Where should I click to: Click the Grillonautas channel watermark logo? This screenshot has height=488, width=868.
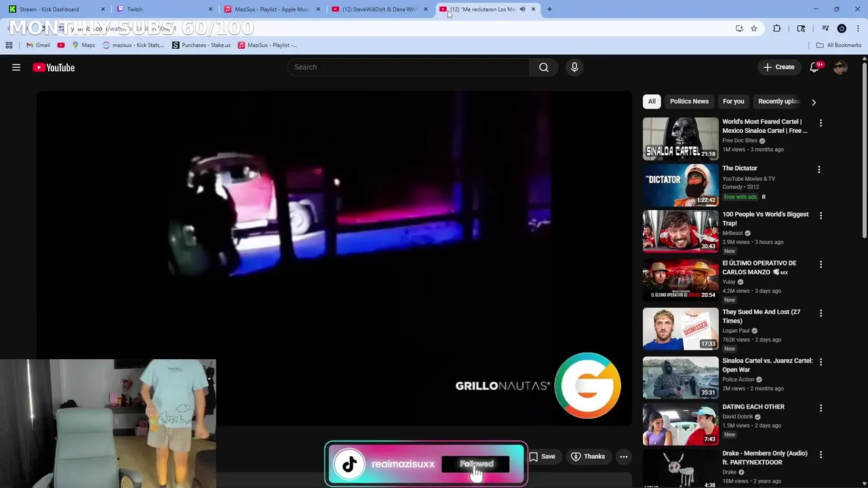coord(587,385)
